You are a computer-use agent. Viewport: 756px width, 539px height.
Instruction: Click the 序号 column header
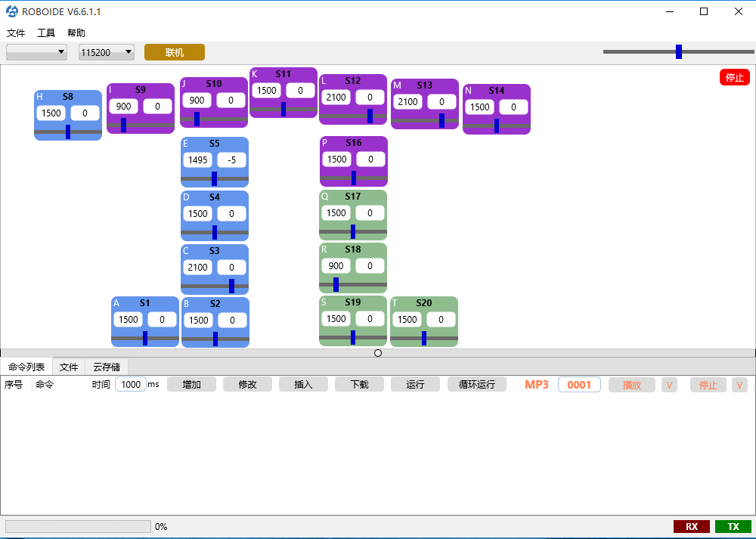click(14, 384)
